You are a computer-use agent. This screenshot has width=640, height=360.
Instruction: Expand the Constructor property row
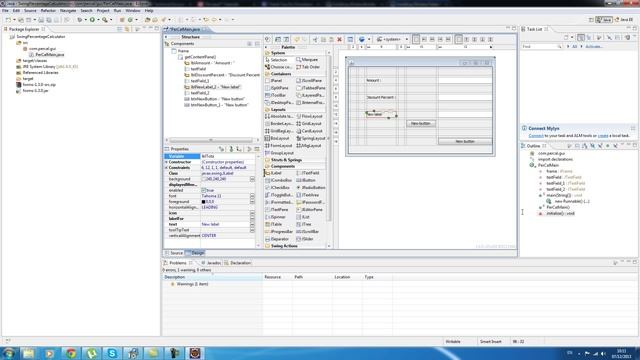tap(167, 162)
